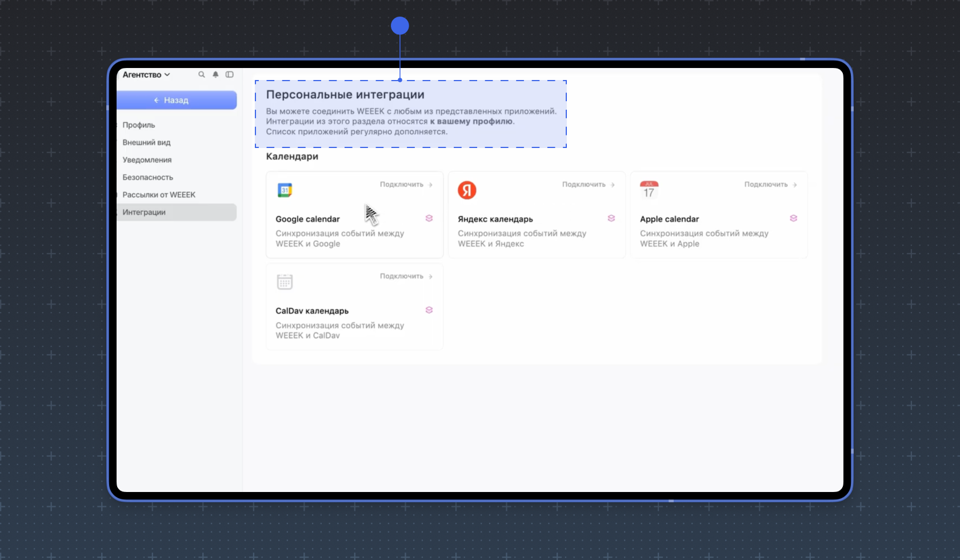Click the pink layers icon on Google calendar card

point(429,218)
